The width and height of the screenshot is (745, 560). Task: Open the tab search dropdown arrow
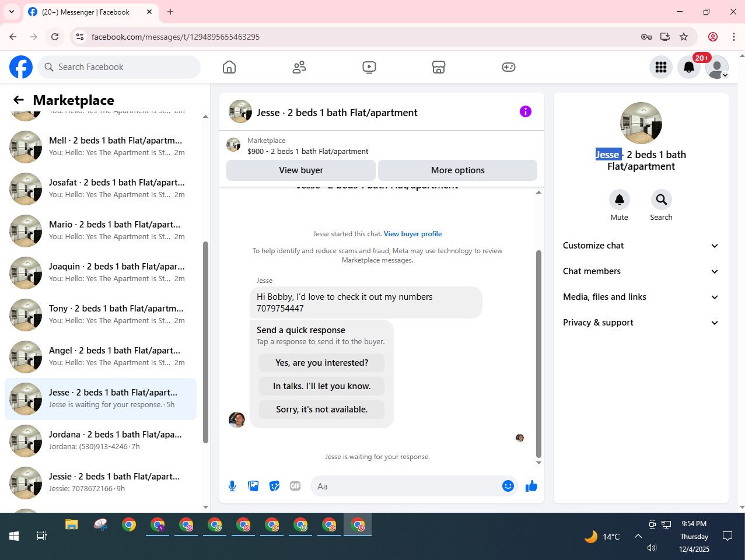tap(12, 12)
